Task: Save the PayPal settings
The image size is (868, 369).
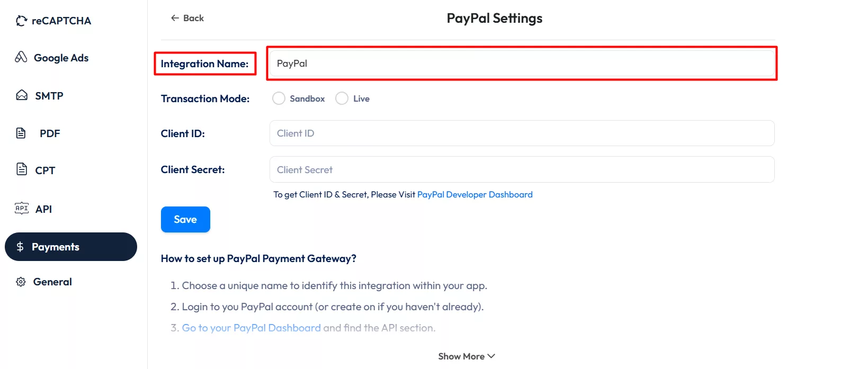Action: [x=185, y=219]
